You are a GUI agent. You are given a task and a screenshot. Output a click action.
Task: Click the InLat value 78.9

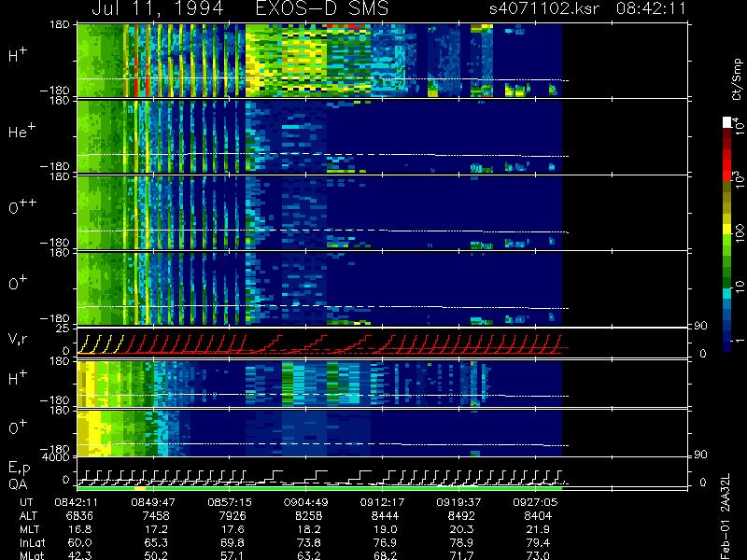pos(461,542)
